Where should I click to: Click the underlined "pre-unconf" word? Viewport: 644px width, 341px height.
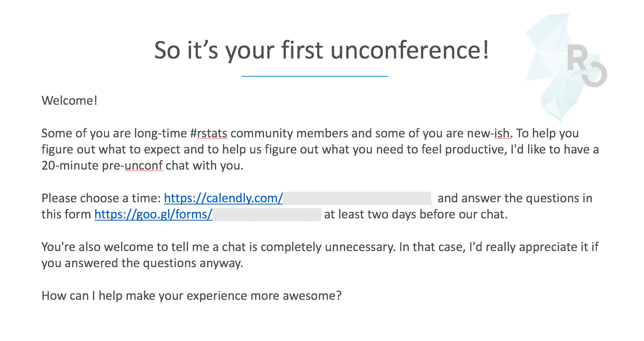(143, 166)
